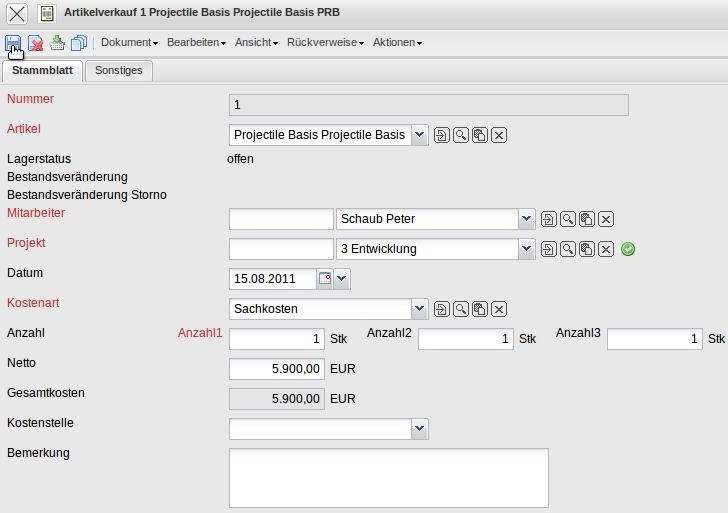728x513 pixels.
Task: Click into the Bemerkung text area
Action: (x=388, y=478)
